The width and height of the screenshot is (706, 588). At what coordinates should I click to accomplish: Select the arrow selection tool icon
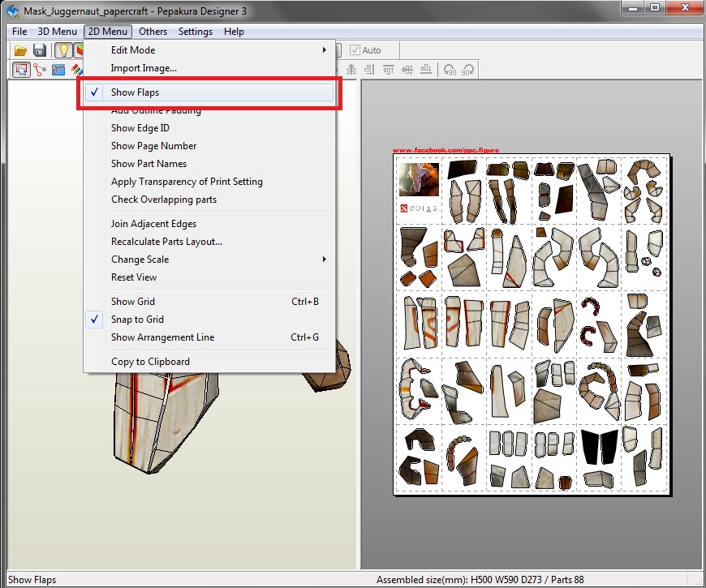(21, 70)
